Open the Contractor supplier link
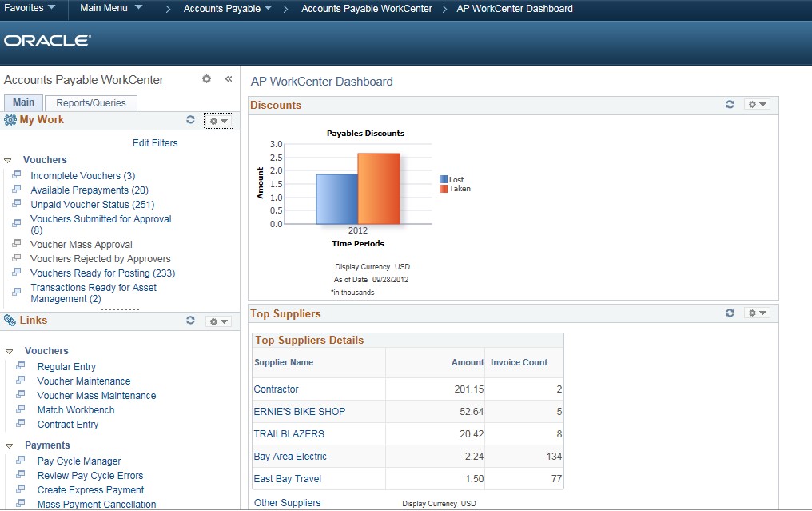The height and width of the screenshot is (511, 812). click(276, 389)
